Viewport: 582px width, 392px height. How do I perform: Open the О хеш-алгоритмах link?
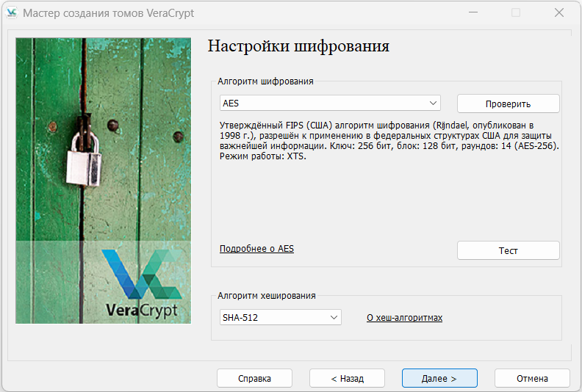pyautogui.click(x=405, y=318)
